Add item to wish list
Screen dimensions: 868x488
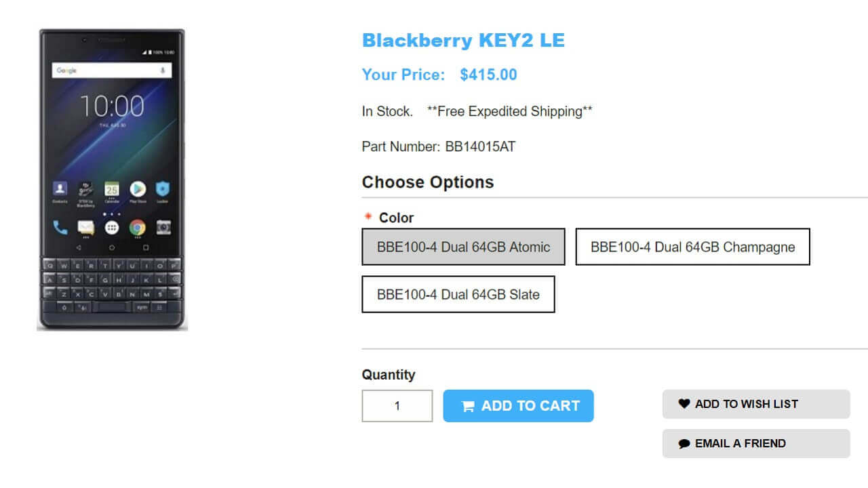click(x=755, y=404)
